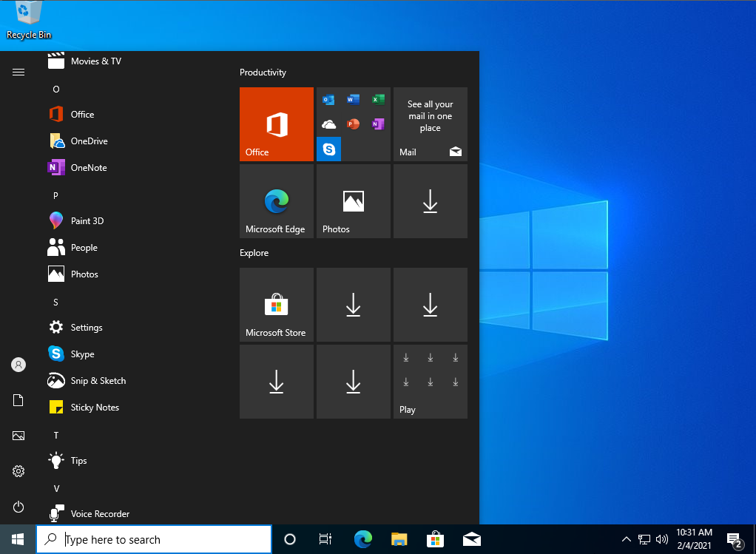Open the People app
756x554 pixels.
pyautogui.click(x=130, y=248)
